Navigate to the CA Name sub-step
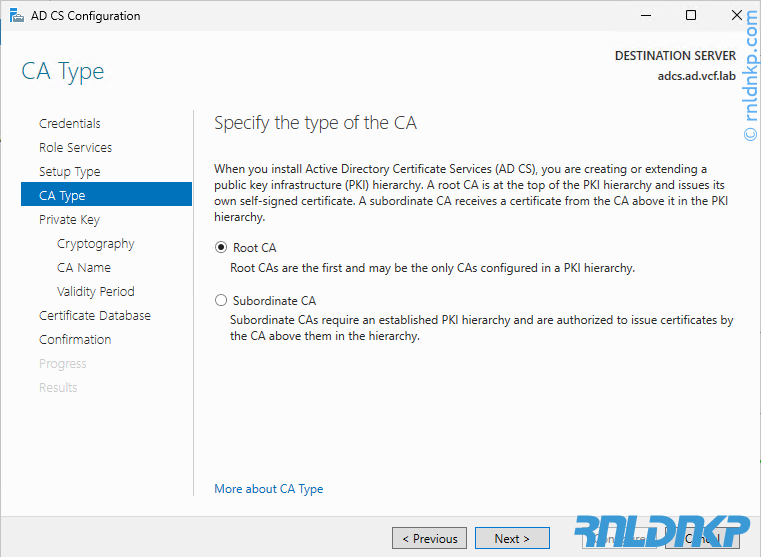 tap(84, 268)
